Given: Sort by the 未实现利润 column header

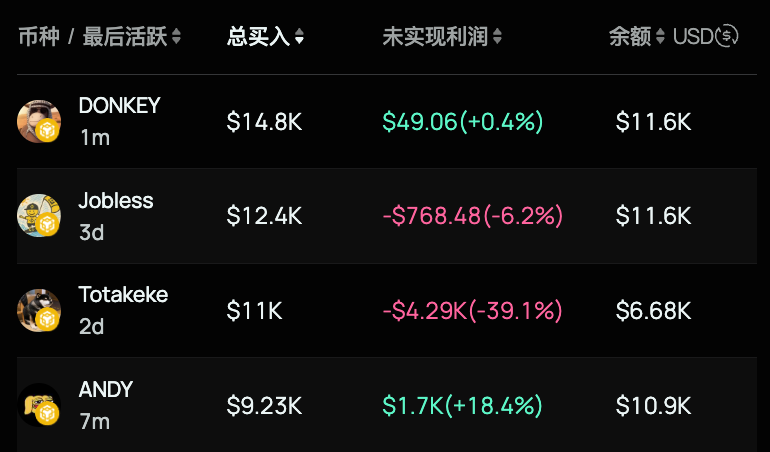Looking at the screenshot, I should 435,37.
